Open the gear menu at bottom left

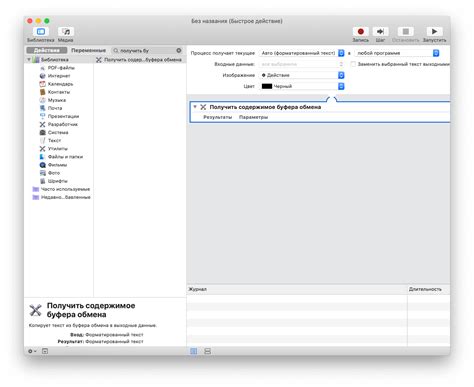click(x=32, y=351)
